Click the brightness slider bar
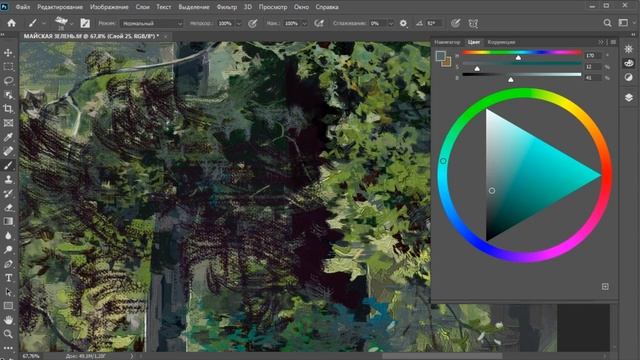 (x=522, y=75)
